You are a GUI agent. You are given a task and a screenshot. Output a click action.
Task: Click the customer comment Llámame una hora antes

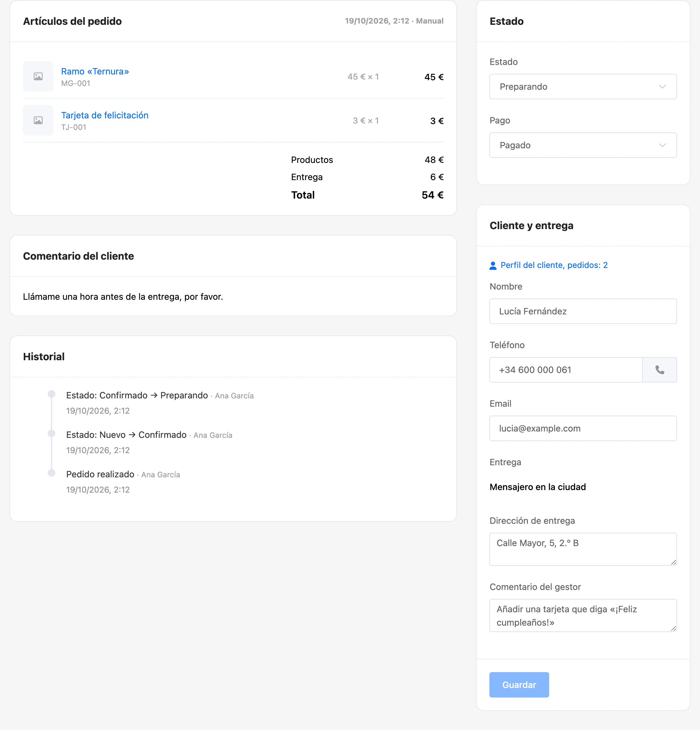[123, 297]
